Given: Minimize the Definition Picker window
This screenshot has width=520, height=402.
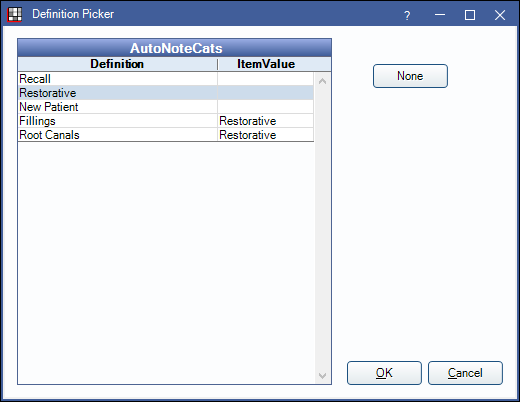Looking at the screenshot, I should tap(440, 15).
